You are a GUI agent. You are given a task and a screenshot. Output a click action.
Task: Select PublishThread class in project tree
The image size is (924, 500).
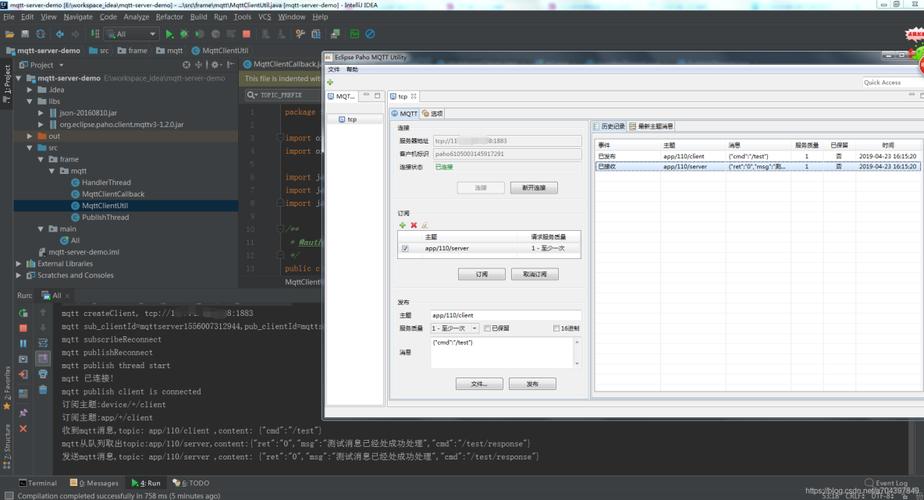[x=105, y=218]
